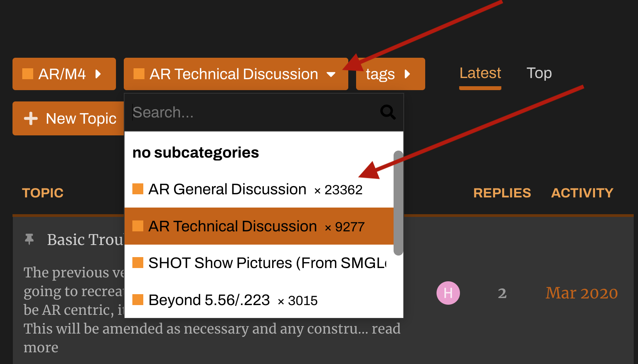Click orange badge beside SHOT Show Pictures
The width and height of the screenshot is (638, 364).
138,263
